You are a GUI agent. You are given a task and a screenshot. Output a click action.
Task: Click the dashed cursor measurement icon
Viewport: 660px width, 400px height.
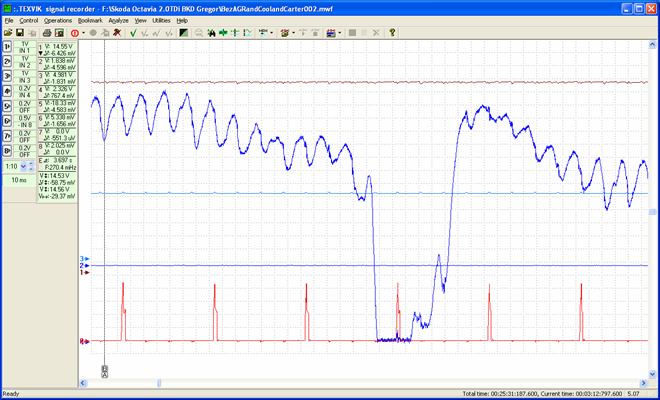point(248,33)
